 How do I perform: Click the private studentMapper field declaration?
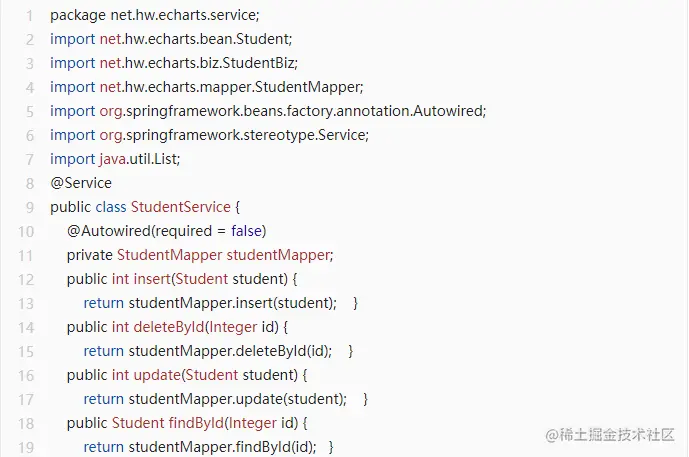tap(200, 254)
